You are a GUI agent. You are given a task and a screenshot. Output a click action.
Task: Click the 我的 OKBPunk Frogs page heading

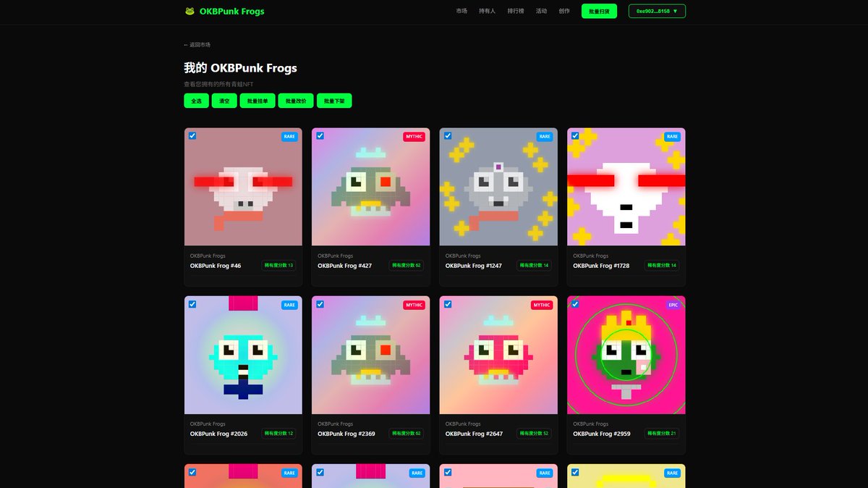[240, 68]
